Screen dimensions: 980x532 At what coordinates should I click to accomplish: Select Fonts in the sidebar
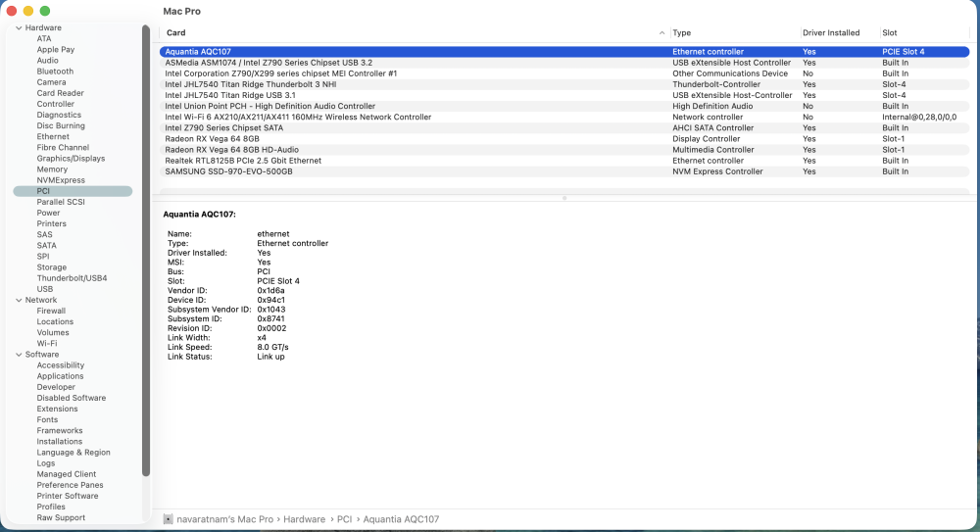click(47, 420)
